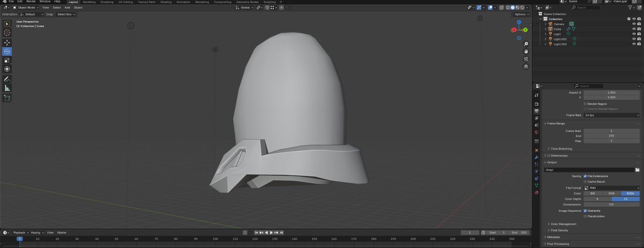Select 8 bit Color Depth
The height and width of the screenshot is (248, 644).
[598, 199]
